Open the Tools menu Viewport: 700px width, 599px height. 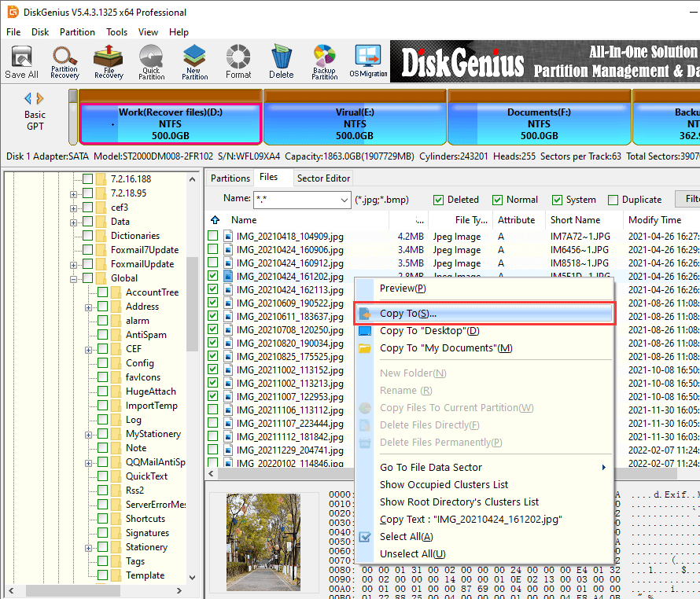click(116, 32)
